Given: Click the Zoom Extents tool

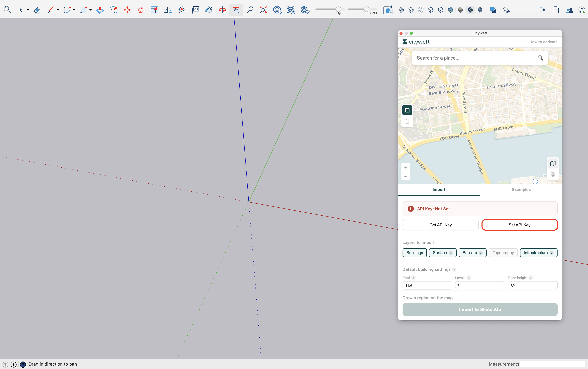Looking at the screenshot, I should coord(263,10).
